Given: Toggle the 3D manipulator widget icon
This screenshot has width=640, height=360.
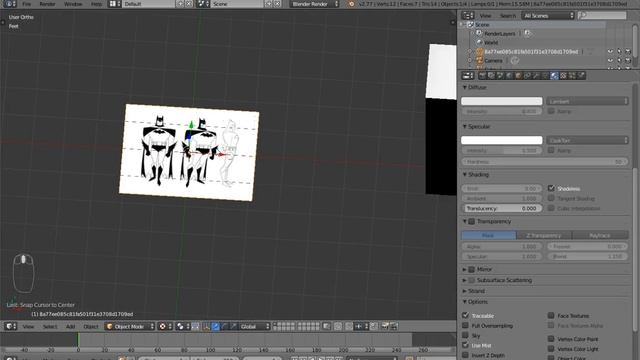Looking at the screenshot, I should (207, 327).
